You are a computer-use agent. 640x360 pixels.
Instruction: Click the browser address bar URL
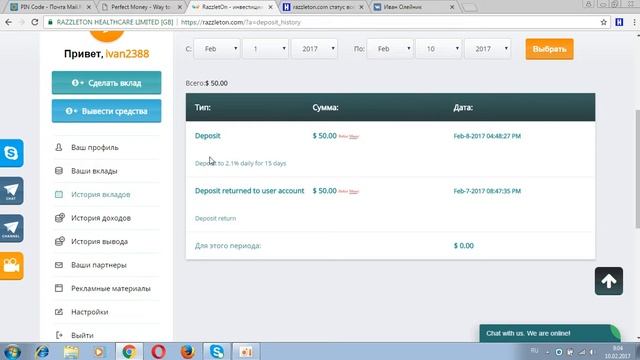[x=241, y=22]
